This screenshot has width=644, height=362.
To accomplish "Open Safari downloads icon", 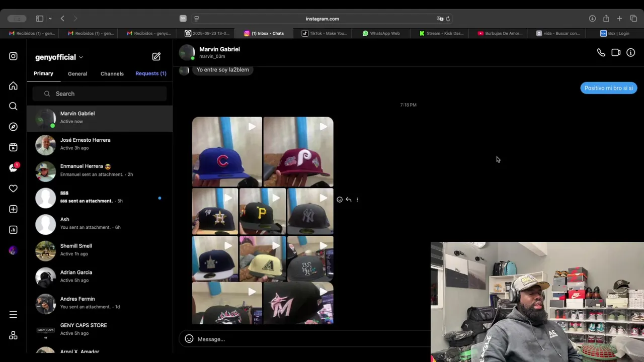I will (x=592, y=19).
